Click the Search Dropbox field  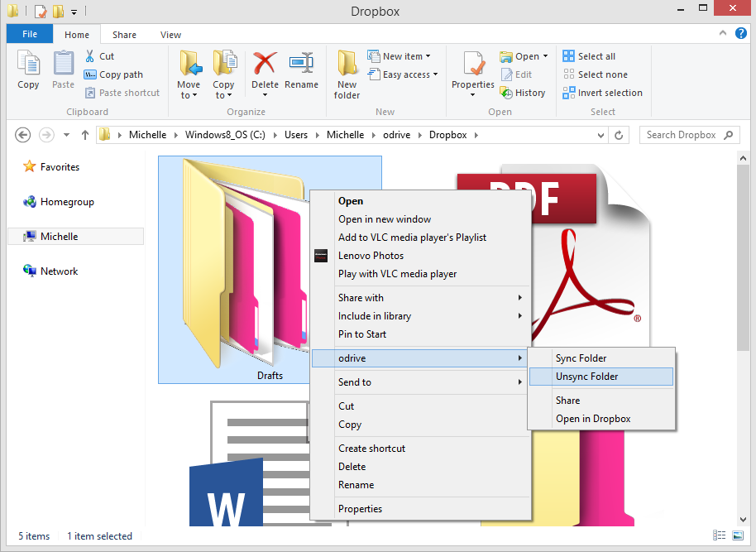click(690, 135)
